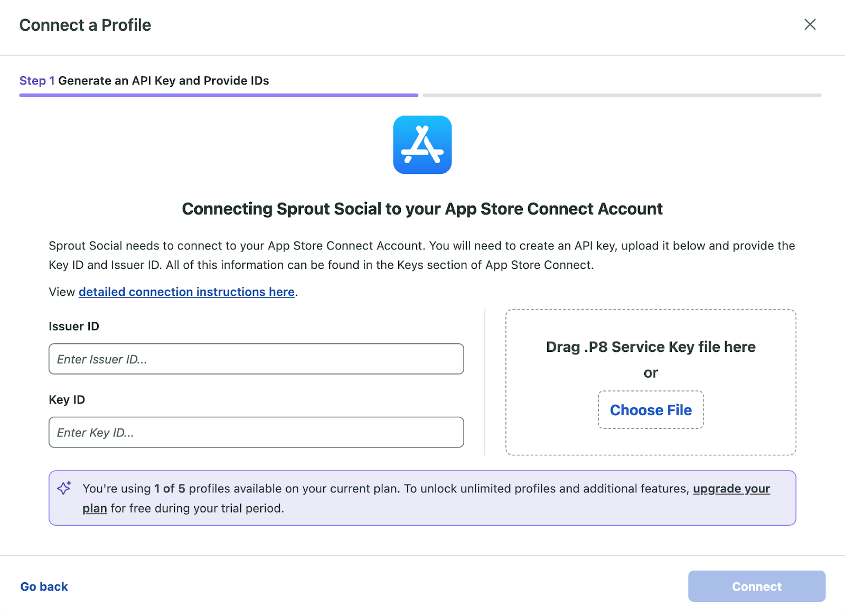Click the App Store Connect app icon
The image size is (845, 616).
(x=422, y=146)
